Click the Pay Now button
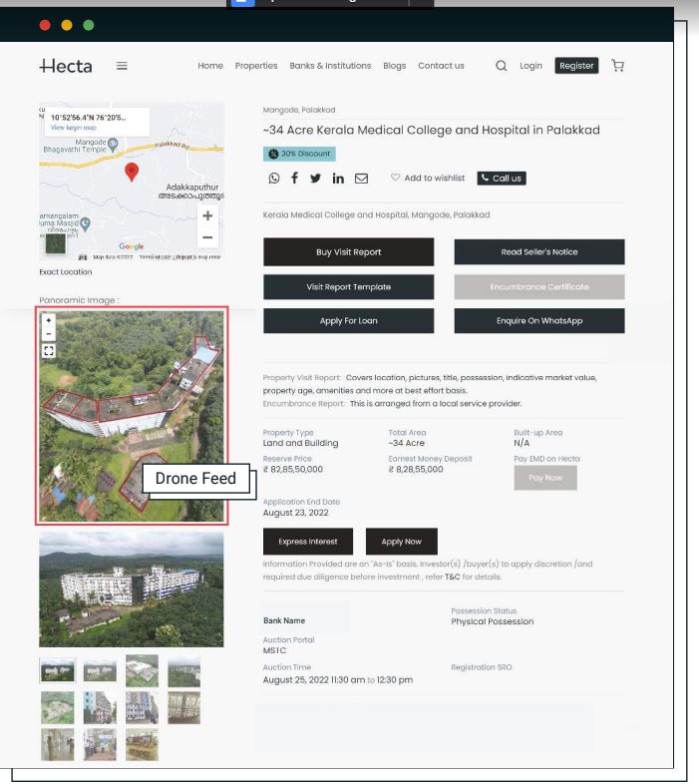Image resolution: width=699 pixels, height=784 pixels. 545,478
